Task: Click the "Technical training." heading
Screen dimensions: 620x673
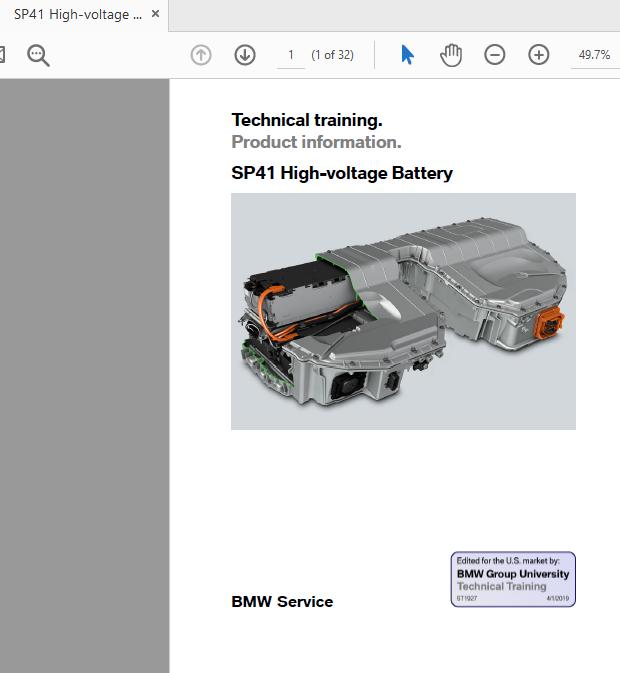Action: pos(306,120)
